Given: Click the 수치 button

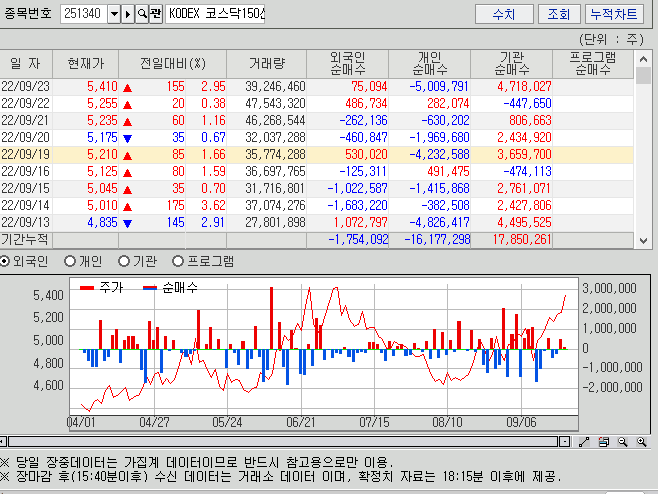Looking at the screenshot, I should click(x=504, y=14).
